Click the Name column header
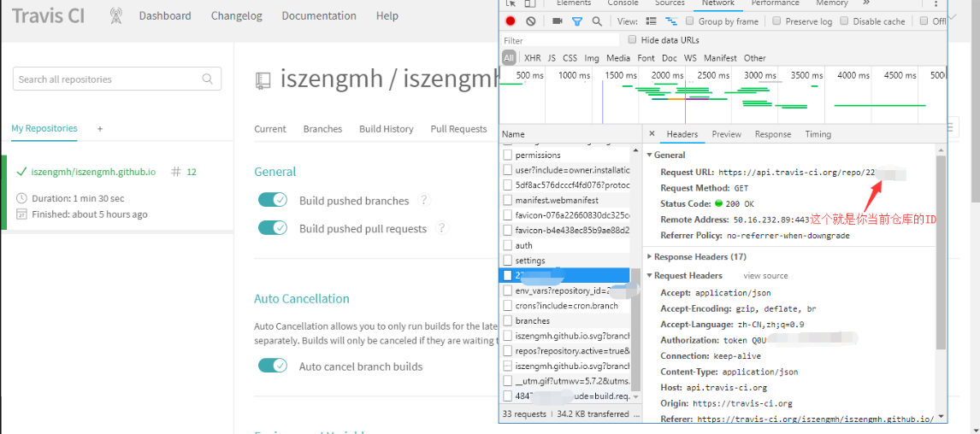 point(571,134)
